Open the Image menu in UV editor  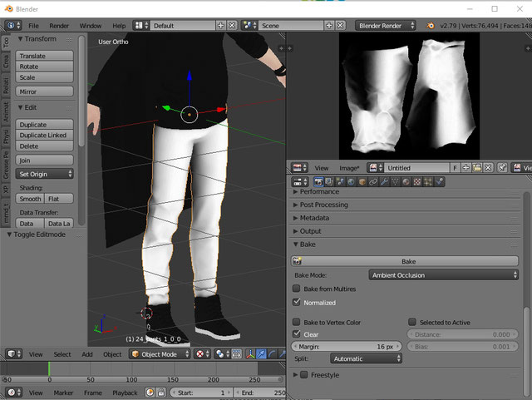coord(349,168)
